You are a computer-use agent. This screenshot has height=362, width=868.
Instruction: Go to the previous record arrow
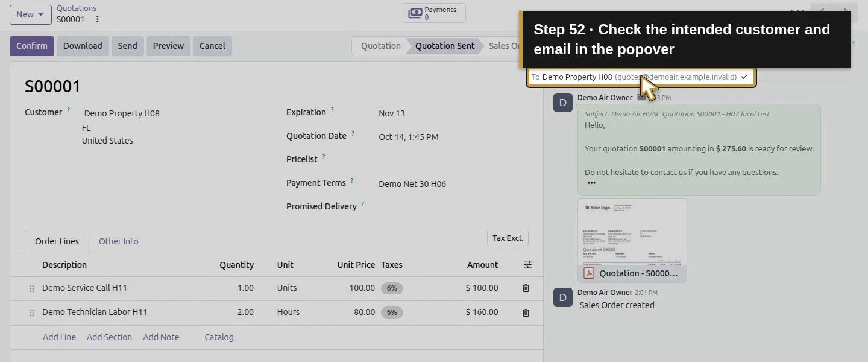(x=822, y=12)
